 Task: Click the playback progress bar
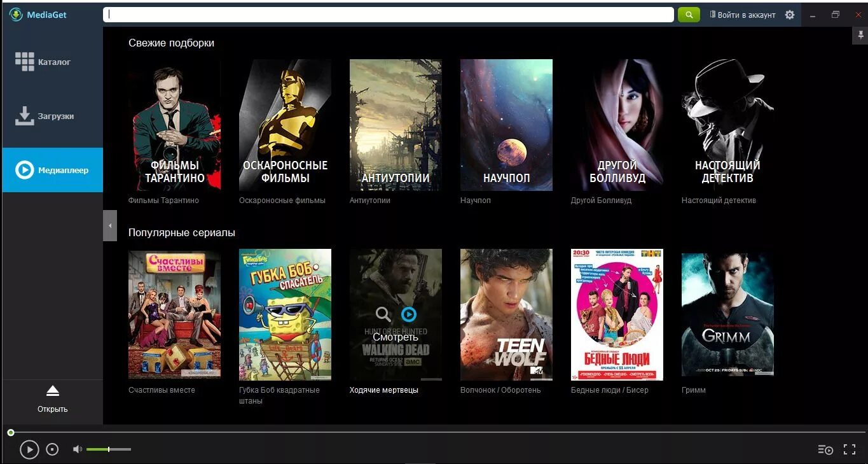[437, 432]
